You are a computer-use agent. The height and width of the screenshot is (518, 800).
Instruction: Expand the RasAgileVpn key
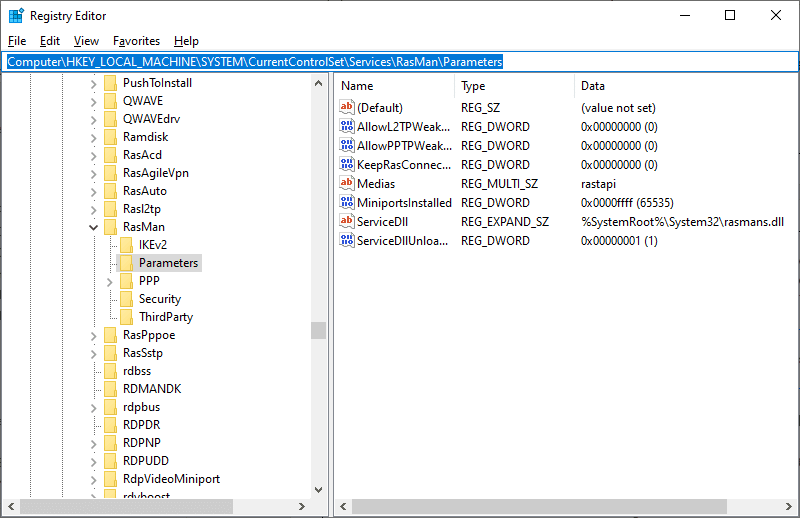pyautogui.click(x=93, y=174)
